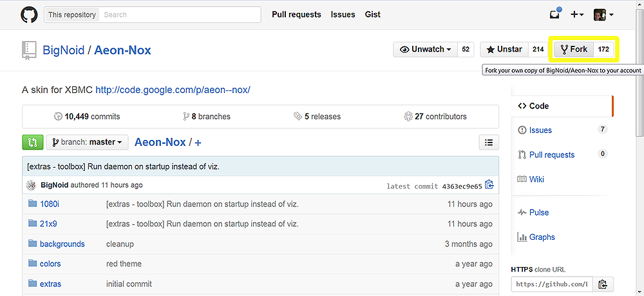
Task: Open the code.google.com aeon--nox link
Action: click(173, 90)
